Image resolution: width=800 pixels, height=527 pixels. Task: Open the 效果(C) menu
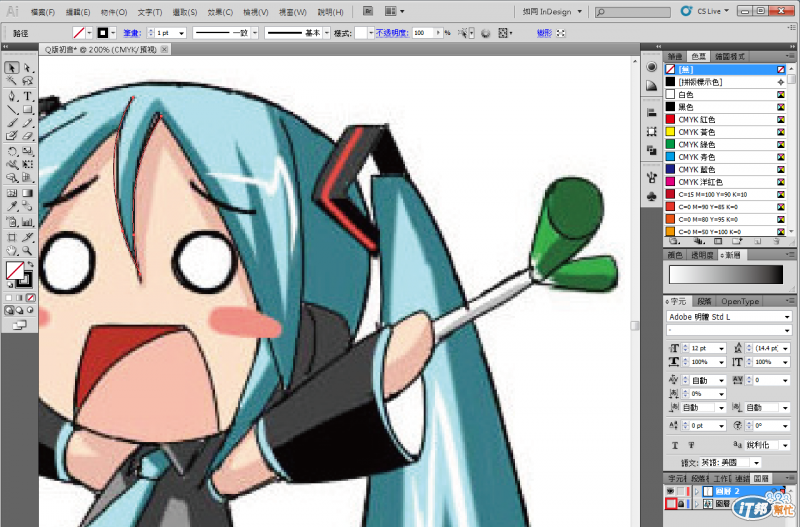pos(220,12)
